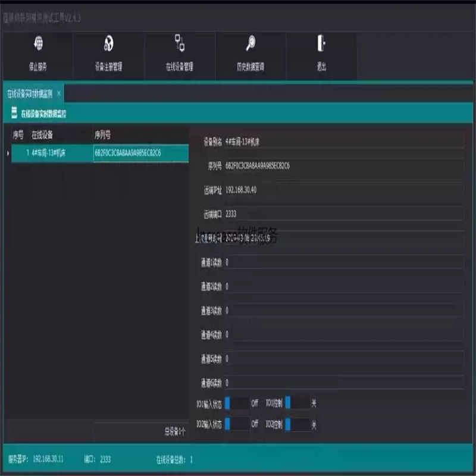Click serial cell 6B2F0C3C8A8AA9A985EC82C6 in table
Screen dimensions: 476x476
[x=141, y=153]
